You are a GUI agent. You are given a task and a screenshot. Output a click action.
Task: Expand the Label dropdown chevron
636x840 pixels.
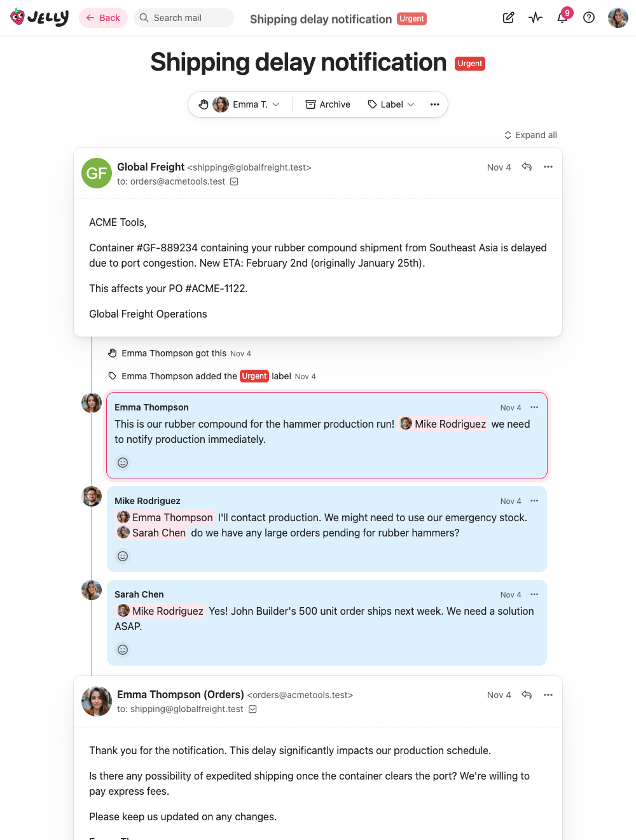(411, 104)
